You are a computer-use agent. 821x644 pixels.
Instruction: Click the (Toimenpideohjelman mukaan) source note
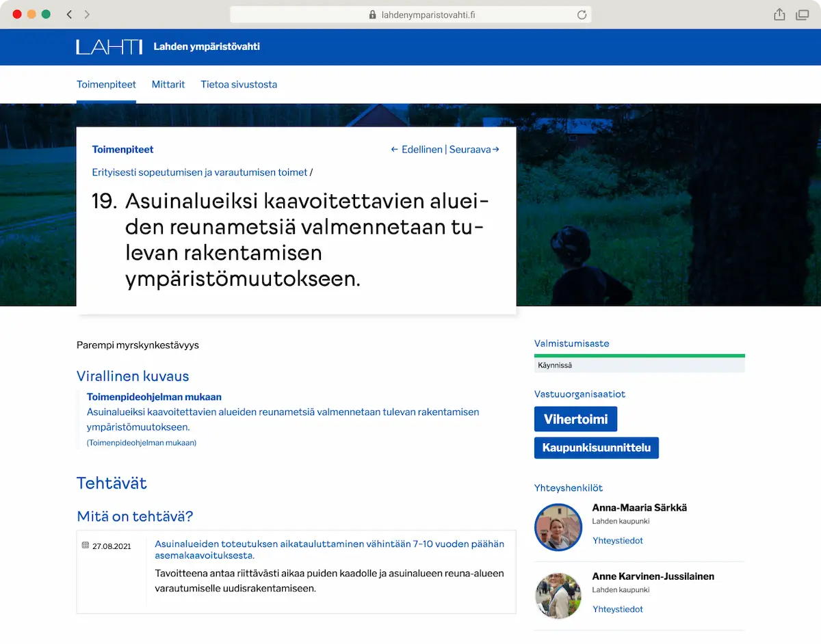142,443
